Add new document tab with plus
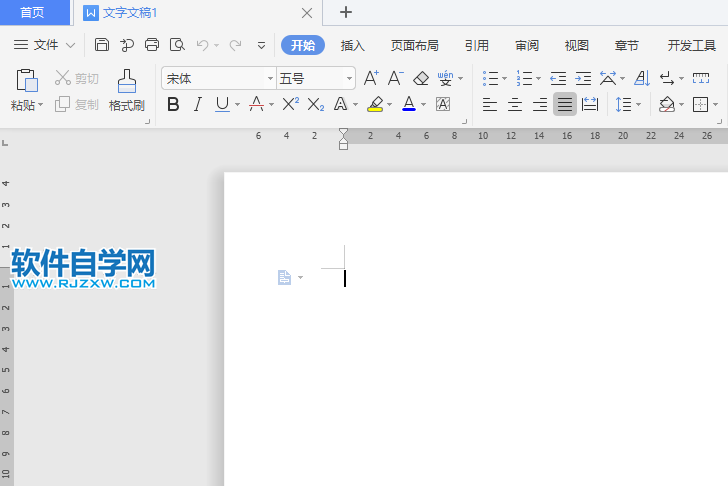The image size is (728, 486). tap(345, 12)
